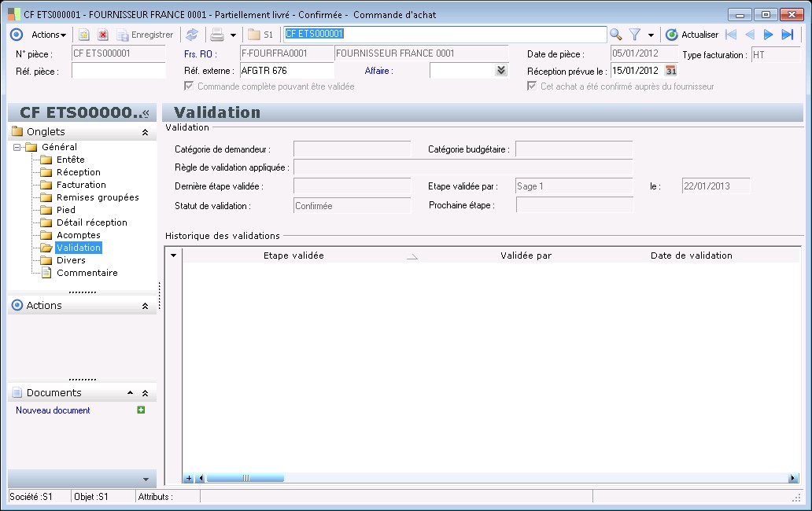Click the filter funnel icon

[635, 35]
